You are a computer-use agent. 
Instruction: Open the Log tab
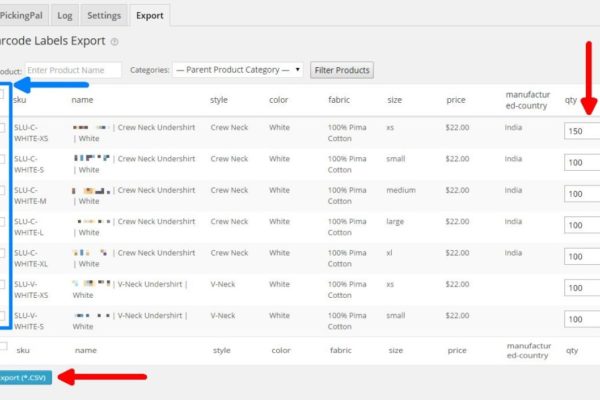pos(64,16)
